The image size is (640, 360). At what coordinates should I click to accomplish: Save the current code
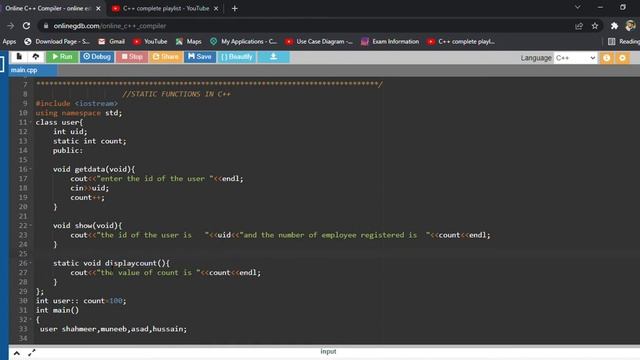pos(200,57)
